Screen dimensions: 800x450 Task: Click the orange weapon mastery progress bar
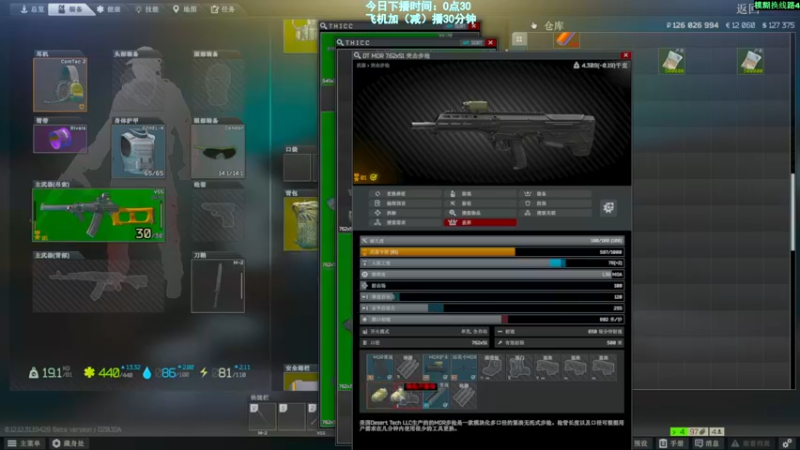[x=492, y=252]
